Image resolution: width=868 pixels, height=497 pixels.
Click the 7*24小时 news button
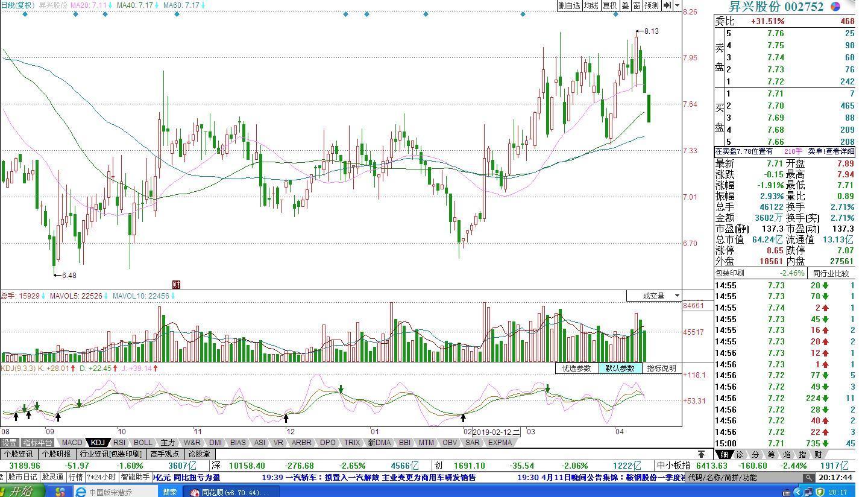[101, 477]
